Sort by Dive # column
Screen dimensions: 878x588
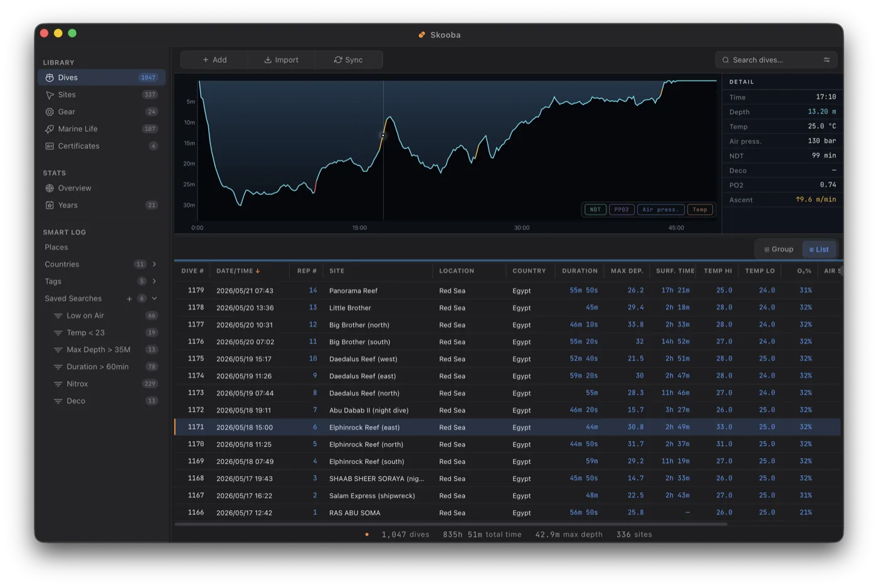193,271
